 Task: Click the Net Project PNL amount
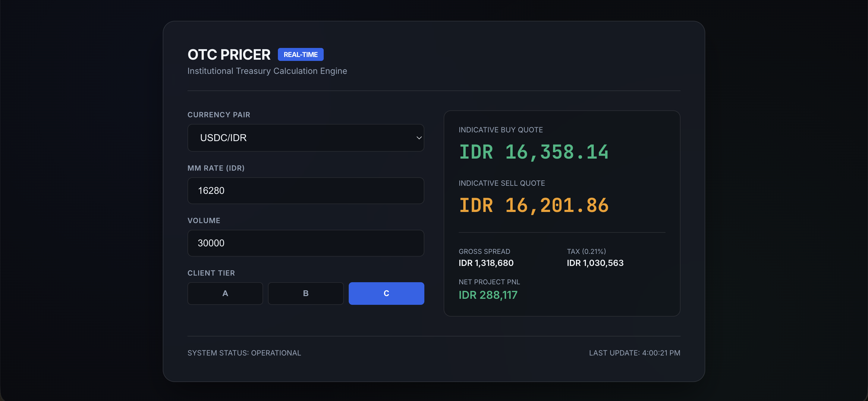coord(488,295)
